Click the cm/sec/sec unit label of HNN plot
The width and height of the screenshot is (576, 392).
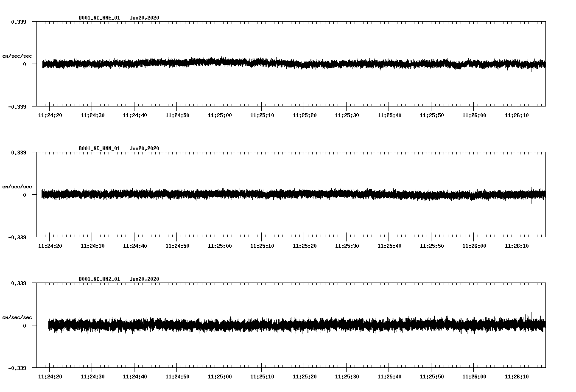point(17,187)
